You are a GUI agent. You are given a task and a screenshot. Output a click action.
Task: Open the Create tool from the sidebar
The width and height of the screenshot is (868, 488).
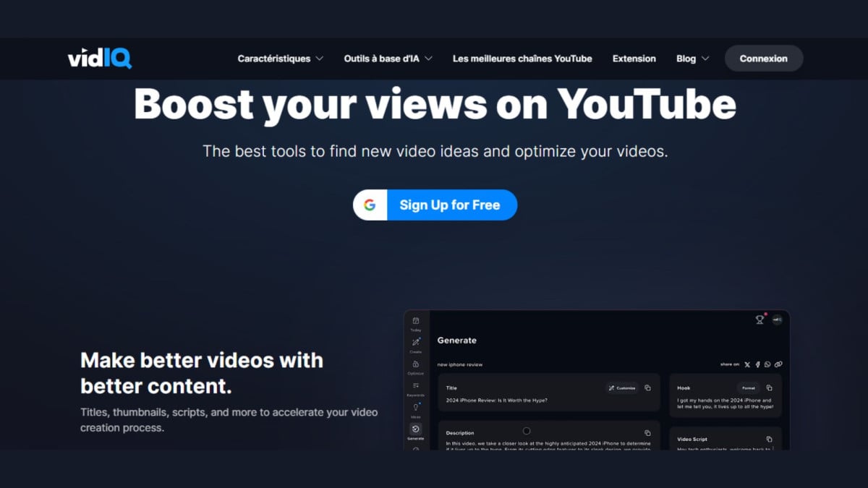(x=415, y=341)
